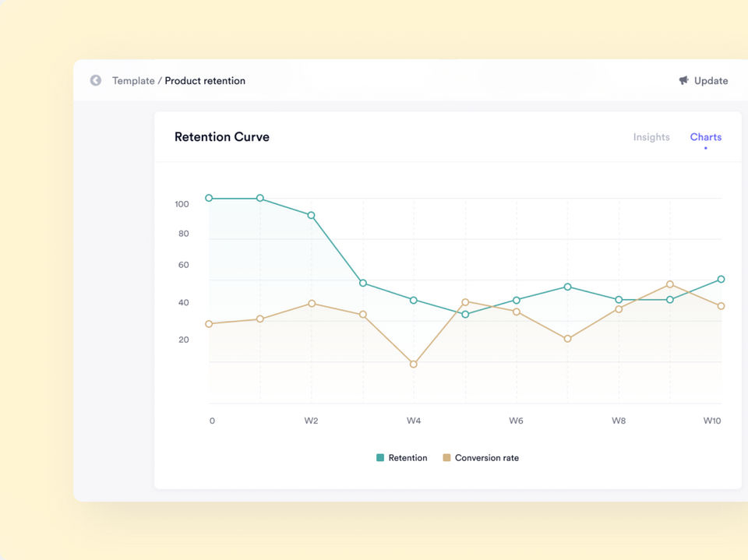This screenshot has height=560, width=748.
Task: Click the W6 x-axis label
Action: (x=516, y=421)
